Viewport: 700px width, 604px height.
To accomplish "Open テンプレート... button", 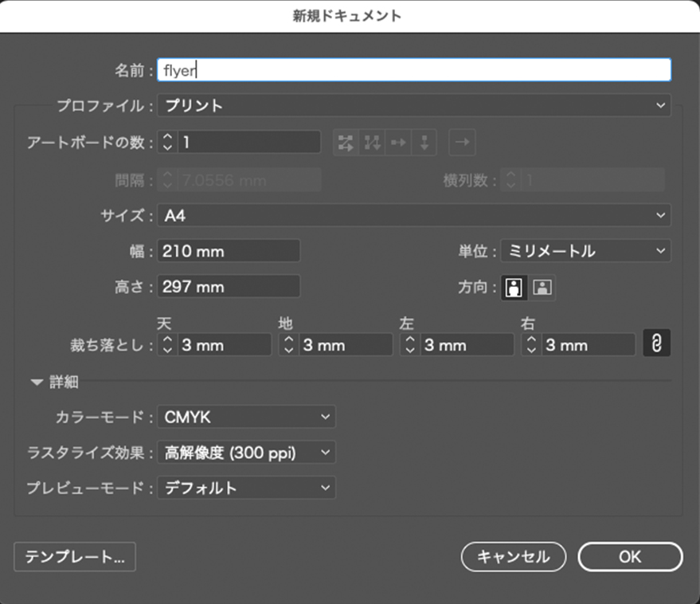I will pos(75,557).
